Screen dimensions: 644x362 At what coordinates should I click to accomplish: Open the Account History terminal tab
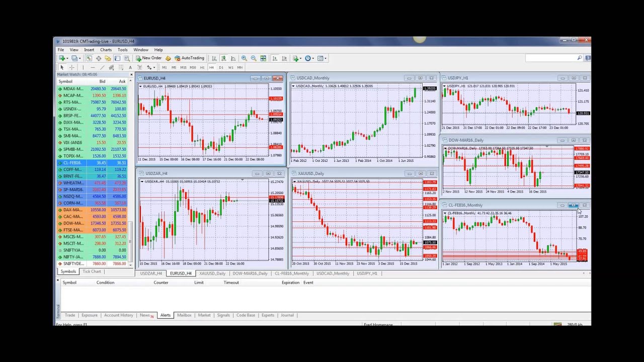point(118,315)
